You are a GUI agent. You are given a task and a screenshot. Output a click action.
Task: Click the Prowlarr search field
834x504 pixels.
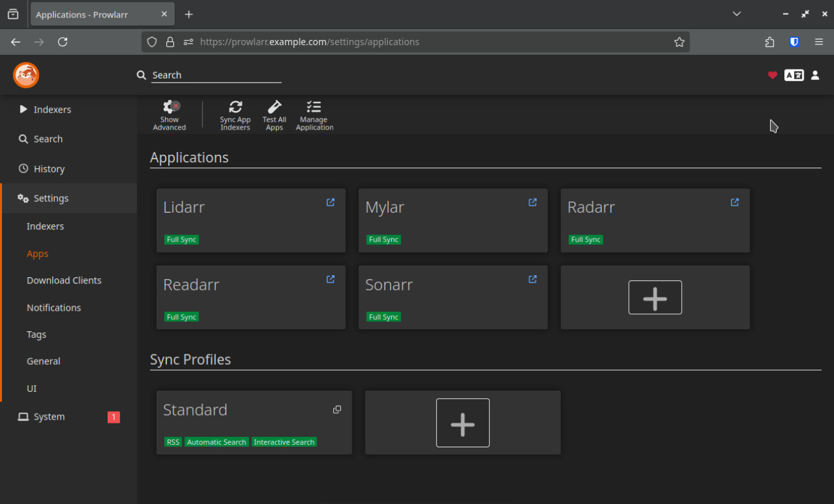[216, 75]
